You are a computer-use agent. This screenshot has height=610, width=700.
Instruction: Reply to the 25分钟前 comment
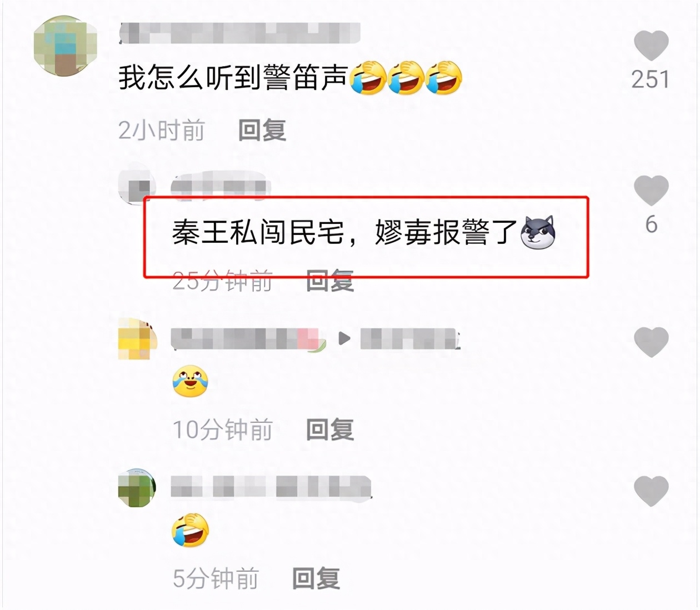(x=330, y=281)
